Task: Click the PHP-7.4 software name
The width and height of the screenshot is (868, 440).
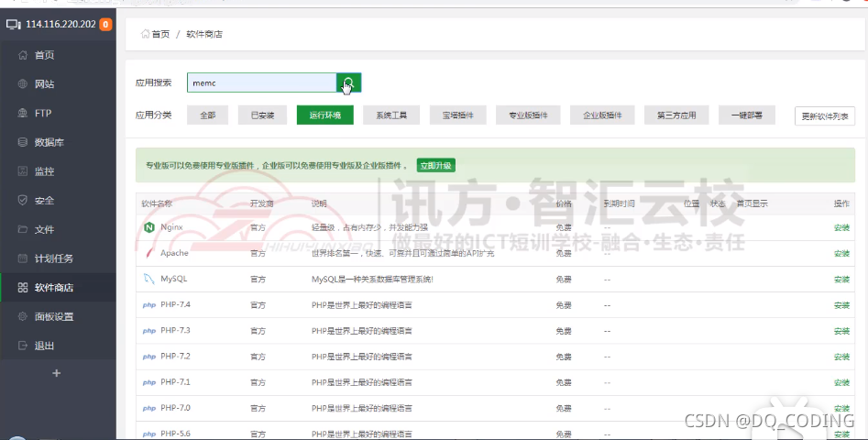Action: coord(175,305)
